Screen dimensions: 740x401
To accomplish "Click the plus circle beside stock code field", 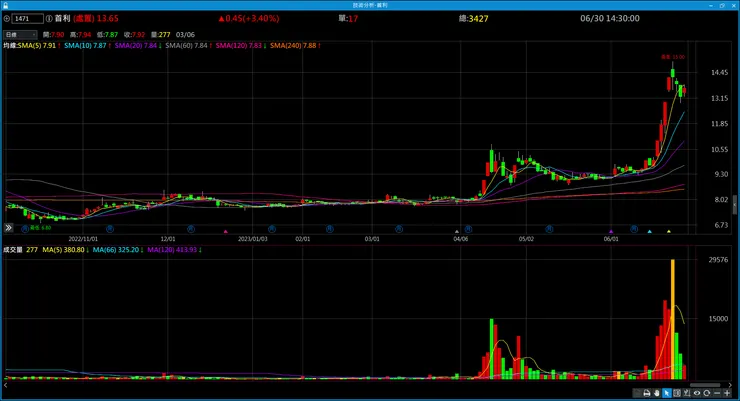I will tap(7, 19).
